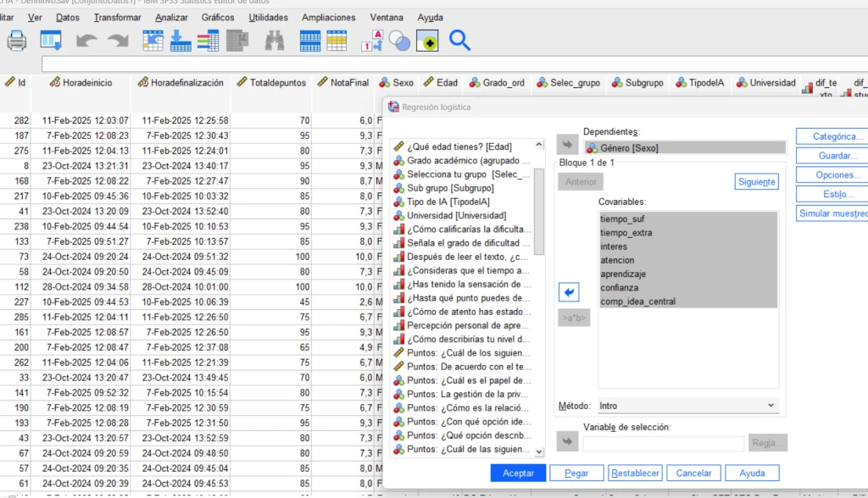Click the Variables icon in the toolbar
The height and width of the screenshot is (498, 868).
[x=208, y=40]
